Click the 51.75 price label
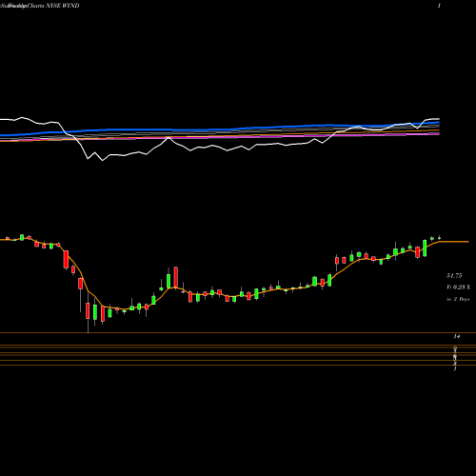This screenshot has height=476, width=476. click(x=454, y=276)
